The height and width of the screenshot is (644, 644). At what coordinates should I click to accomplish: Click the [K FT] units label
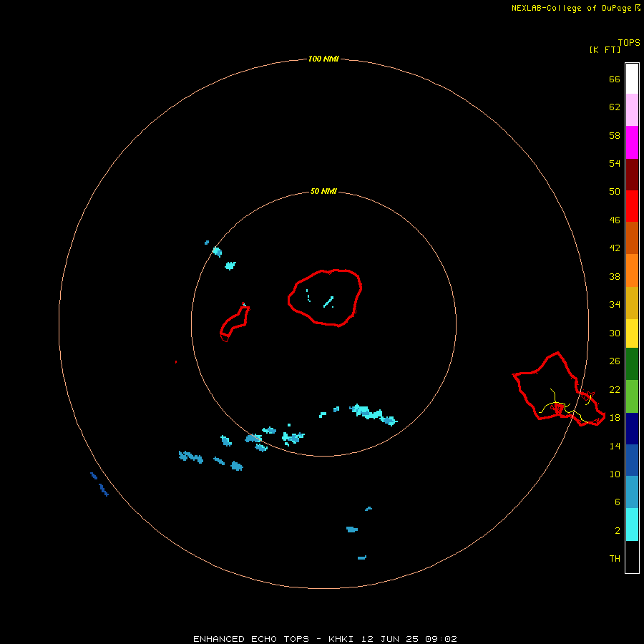(x=605, y=49)
